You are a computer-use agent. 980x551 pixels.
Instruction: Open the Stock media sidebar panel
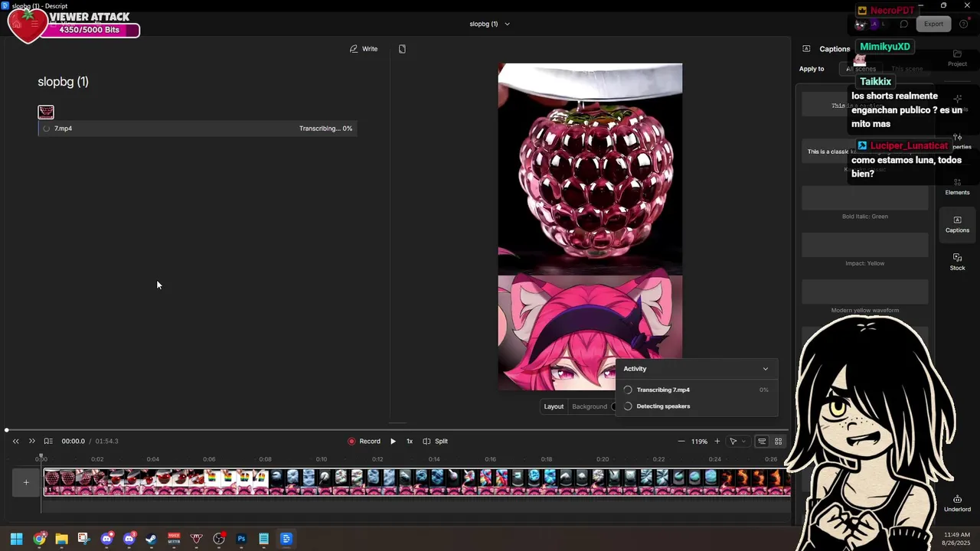click(x=957, y=262)
